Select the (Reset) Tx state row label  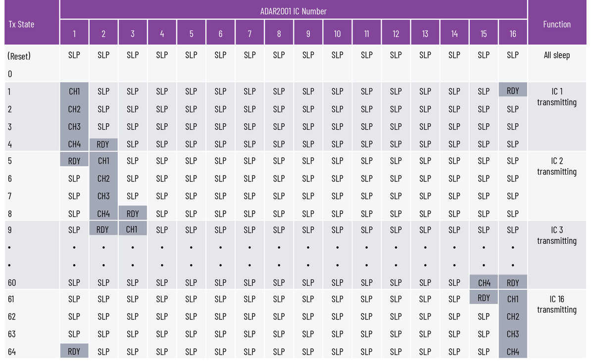pos(19,56)
